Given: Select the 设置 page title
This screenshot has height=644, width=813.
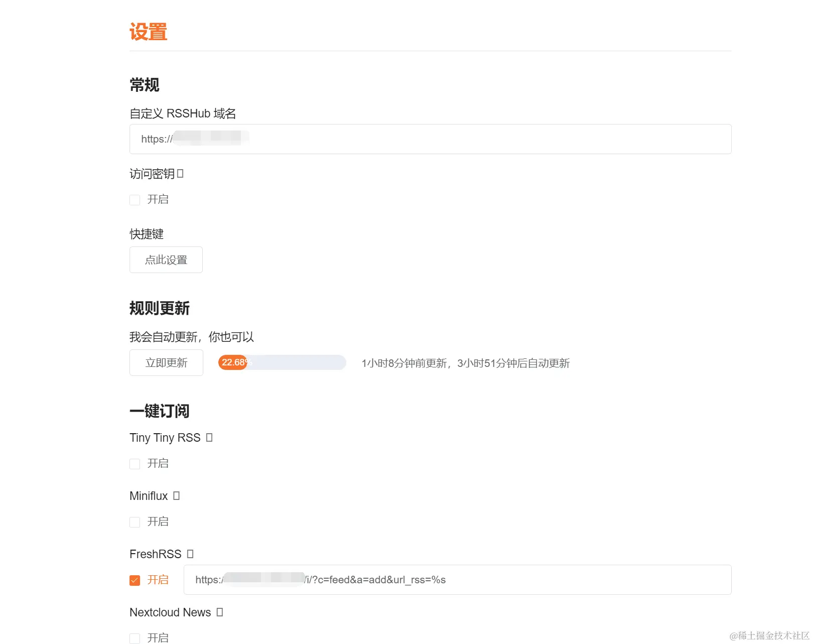Looking at the screenshot, I should pyautogui.click(x=149, y=32).
